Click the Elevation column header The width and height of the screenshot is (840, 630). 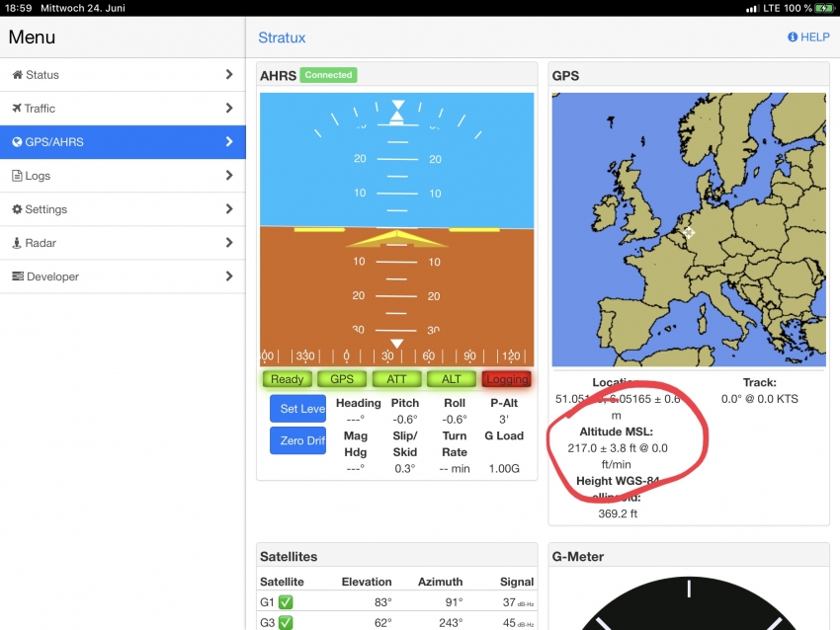click(x=367, y=582)
